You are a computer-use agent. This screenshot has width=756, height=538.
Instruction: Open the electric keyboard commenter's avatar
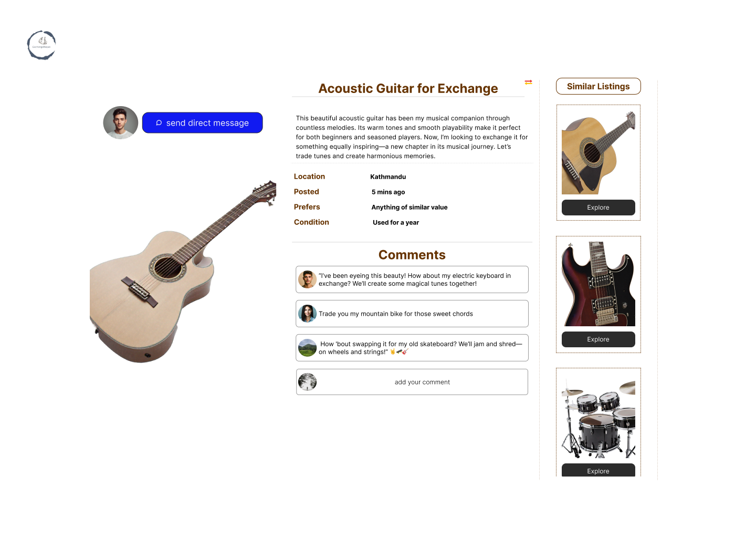307,280
